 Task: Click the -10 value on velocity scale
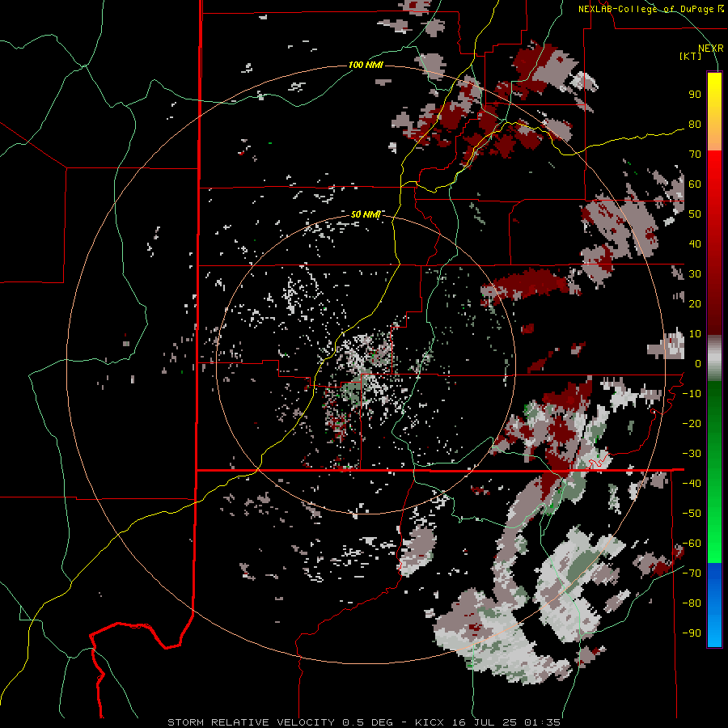click(692, 394)
